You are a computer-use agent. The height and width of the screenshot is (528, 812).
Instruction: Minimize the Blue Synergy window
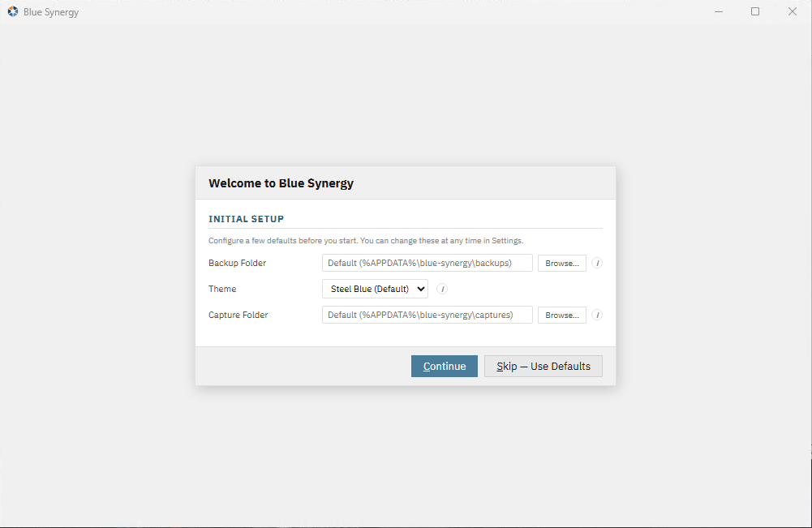pos(718,12)
